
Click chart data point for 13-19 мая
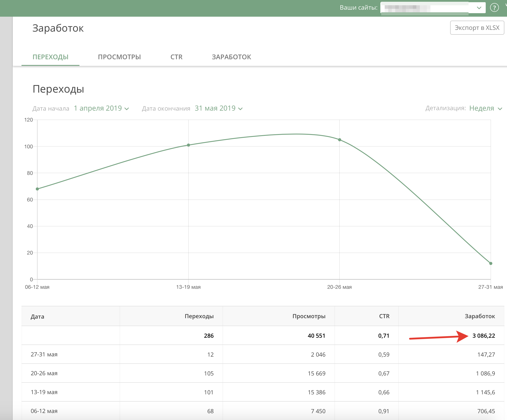pyautogui.click(x=189, y=145)
